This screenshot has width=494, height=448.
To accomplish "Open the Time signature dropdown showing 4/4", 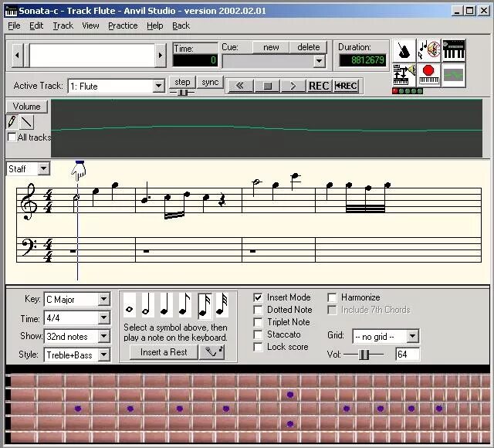I will click(103, 317).
